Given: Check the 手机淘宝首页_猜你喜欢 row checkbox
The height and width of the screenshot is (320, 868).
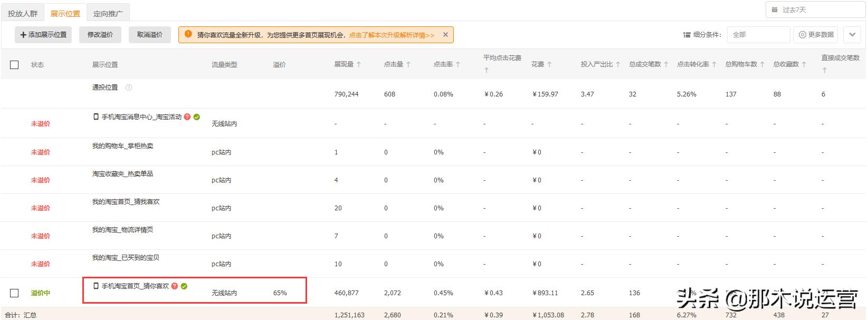Looking at the screenshot, I should pyautogui.click(x=14, y=293).
